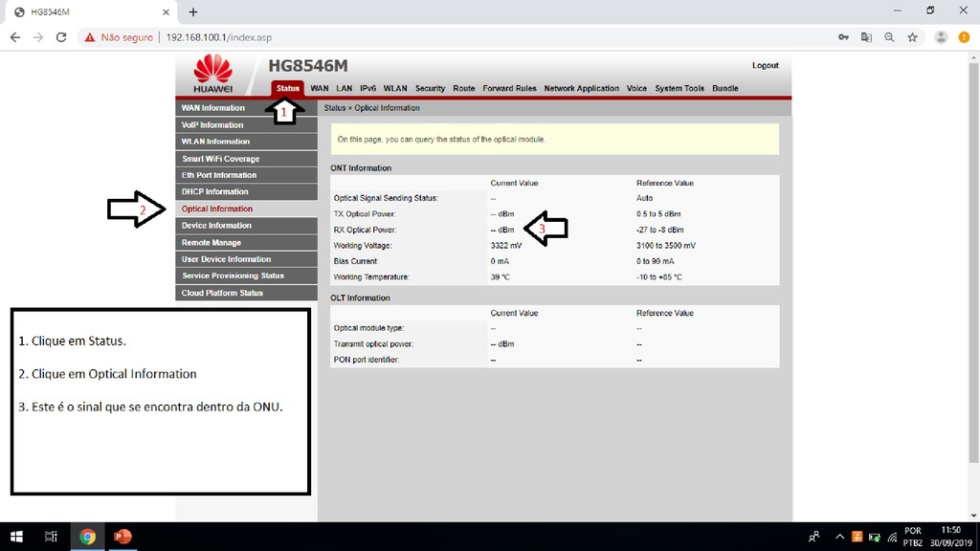Click the '0.5 to 5 dBm' reference value

pyautogui.click(x=658, y=214)
